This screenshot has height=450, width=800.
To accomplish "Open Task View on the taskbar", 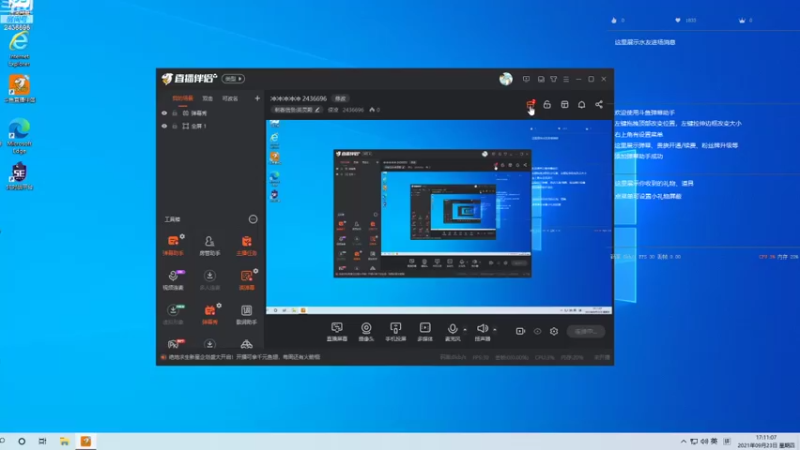I will pyautogui.click(x=42, y=441).
